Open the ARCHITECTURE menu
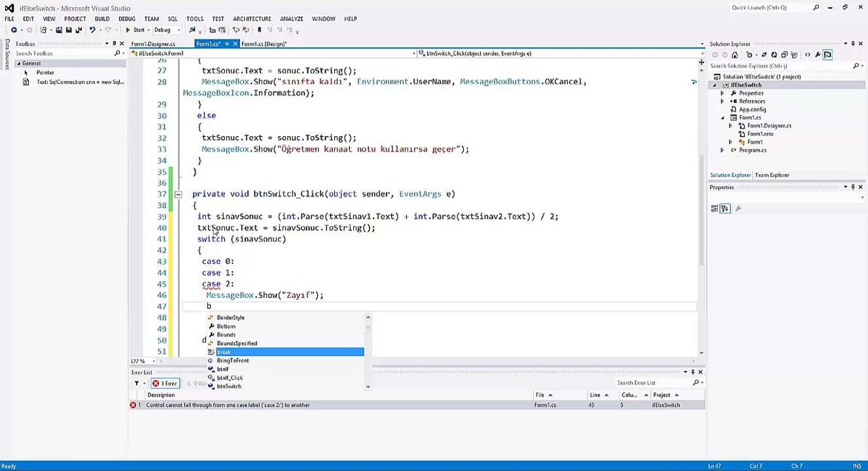The image size is (868, 471). click(x=252, y=19)
